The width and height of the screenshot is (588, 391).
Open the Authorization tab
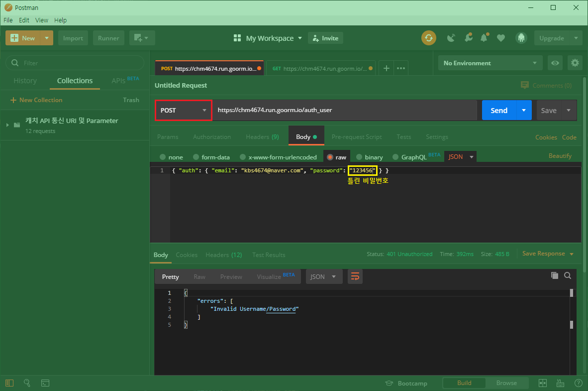212,136
